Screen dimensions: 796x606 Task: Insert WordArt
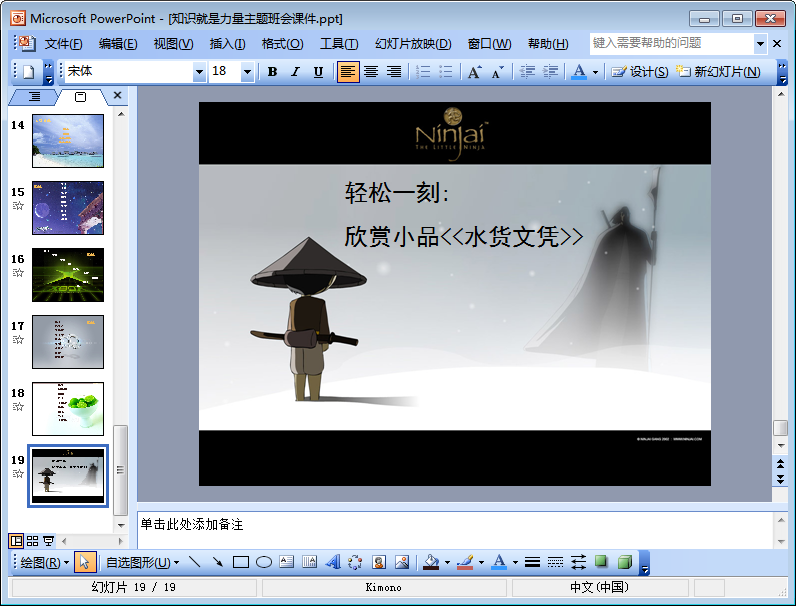click(333, 562)
